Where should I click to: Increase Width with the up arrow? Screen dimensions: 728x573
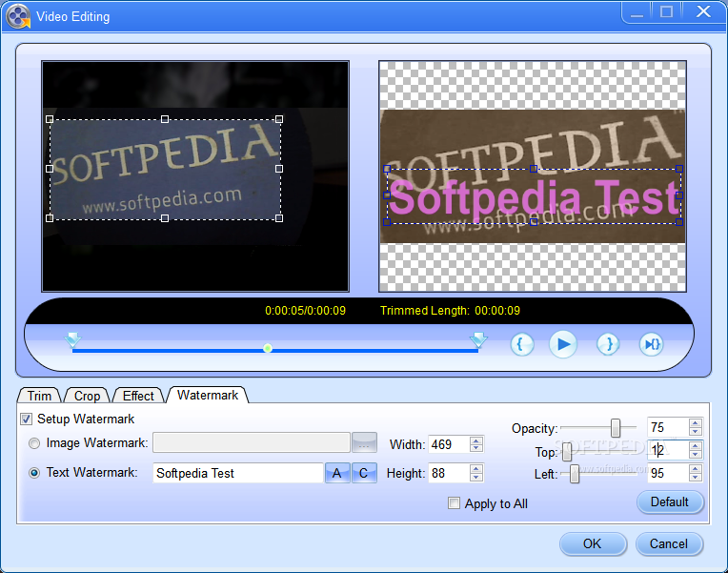pyautogui.click(x=475, y=440)
